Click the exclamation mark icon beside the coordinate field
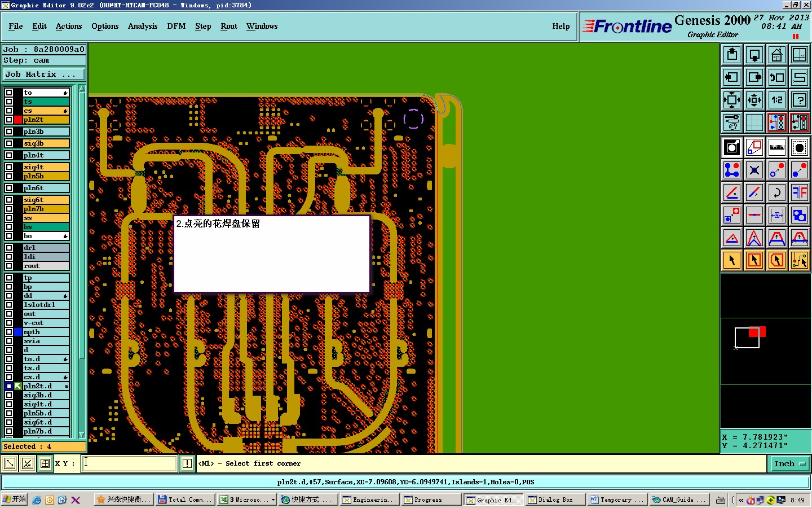 click(x=187, y=463)
